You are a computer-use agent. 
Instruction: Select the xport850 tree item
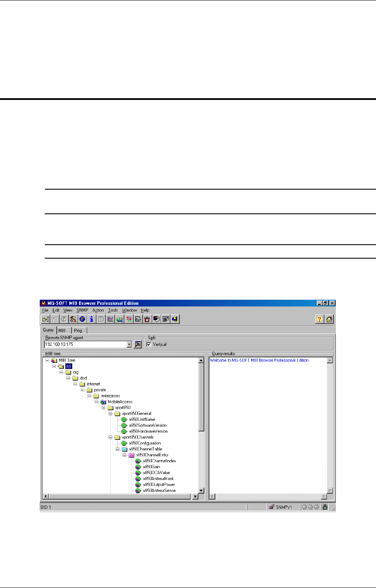[x=124, y=408]
